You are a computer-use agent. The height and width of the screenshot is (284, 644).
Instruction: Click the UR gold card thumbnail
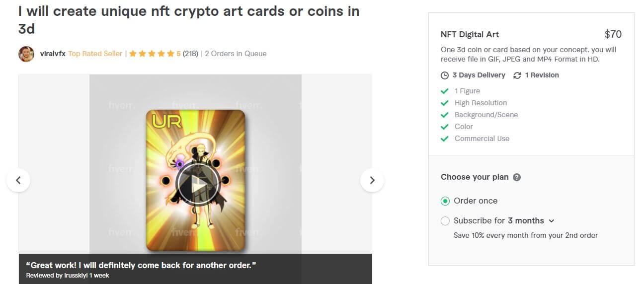(196, 181)
